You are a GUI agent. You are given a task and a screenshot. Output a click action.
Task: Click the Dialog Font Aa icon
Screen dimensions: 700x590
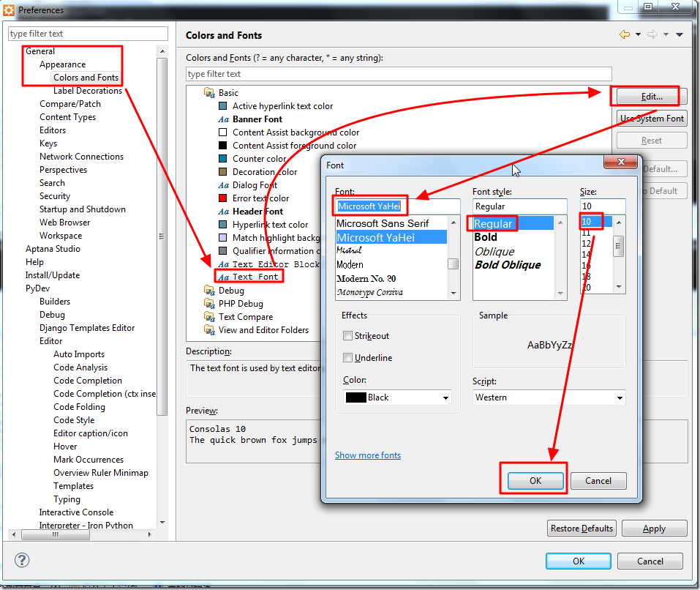[223, 185]
